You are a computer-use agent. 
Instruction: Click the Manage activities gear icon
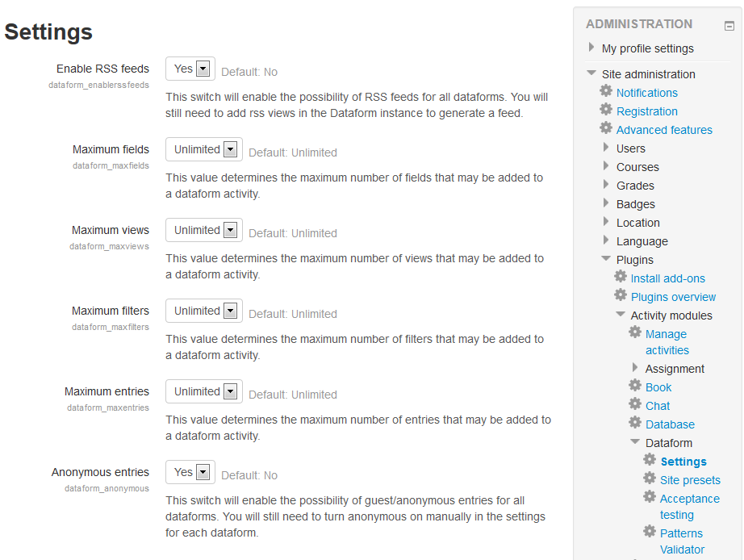pyautogui.click(x=635, y=331)
